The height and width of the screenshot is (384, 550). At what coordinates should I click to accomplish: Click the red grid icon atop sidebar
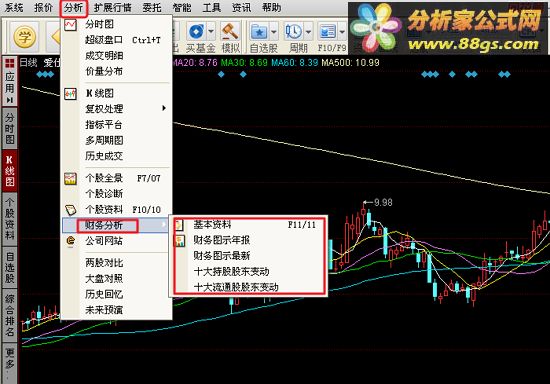[9, 63]
